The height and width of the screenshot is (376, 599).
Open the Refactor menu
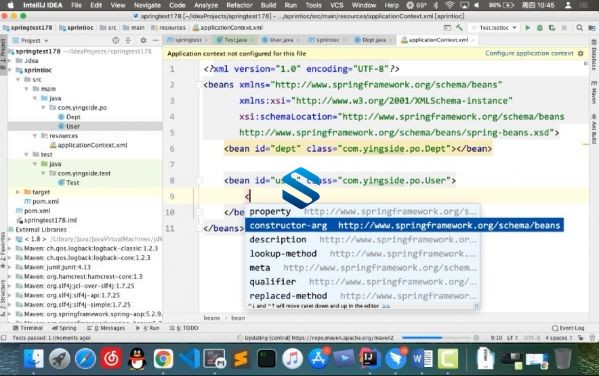[x=239, y=5]
